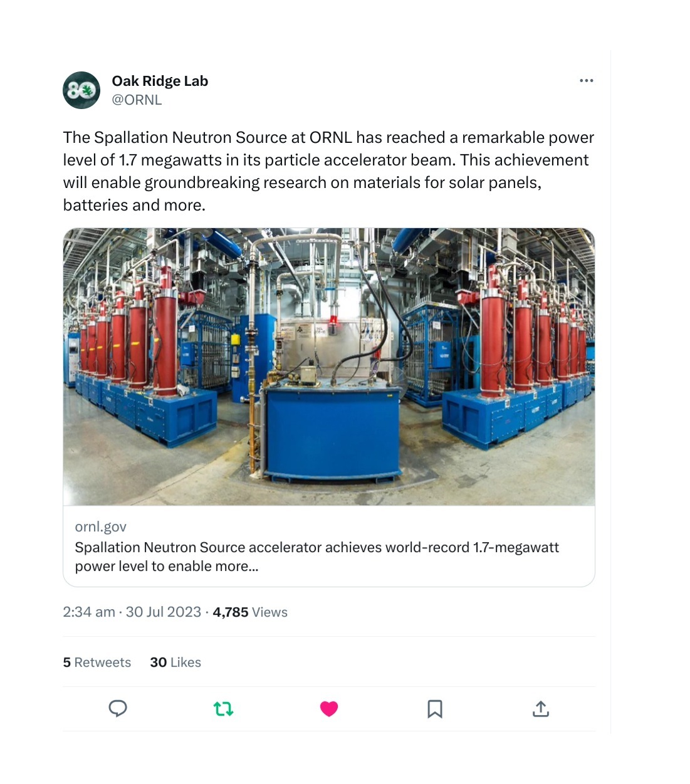Open the three-dot more options menu
The height and width of the screenshot is (784, 690).
(586, 81)
